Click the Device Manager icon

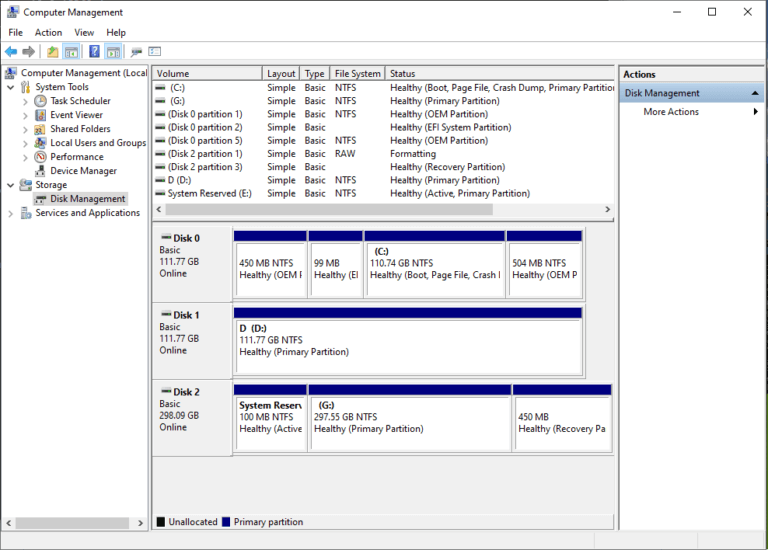[40, 171]
